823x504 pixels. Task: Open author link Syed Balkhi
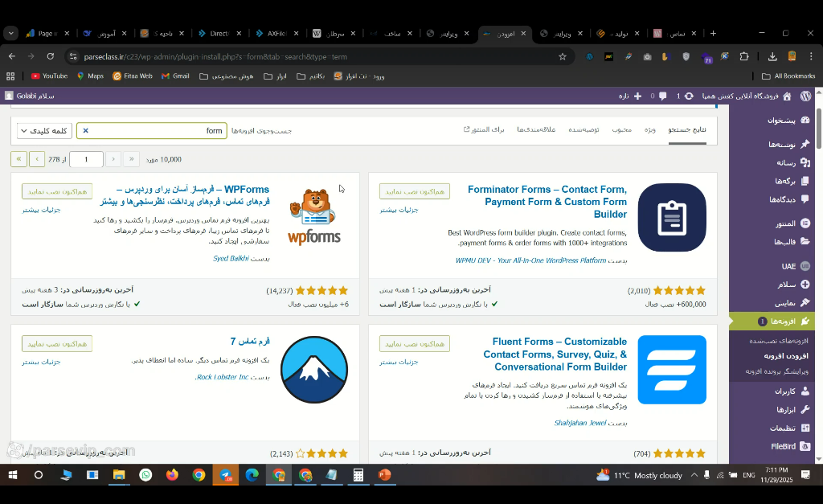tap(231, 258)
